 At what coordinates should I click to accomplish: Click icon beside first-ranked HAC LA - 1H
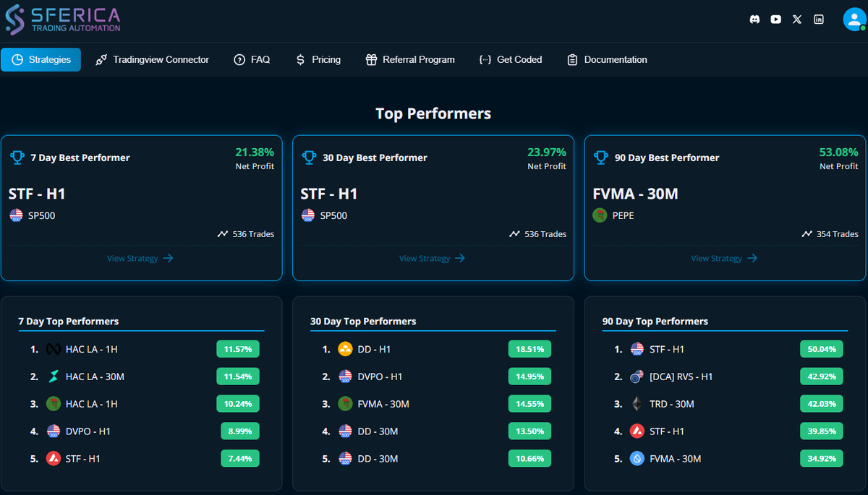click(x=54, y=349)
